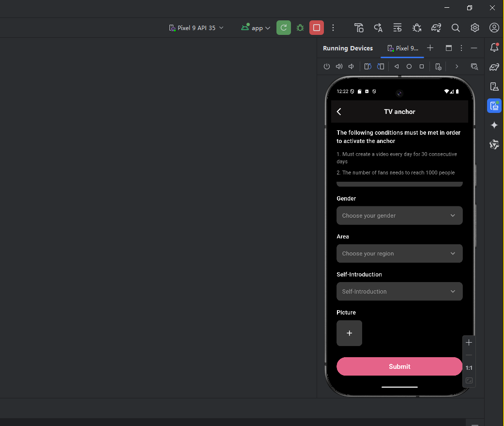504x426 pixels.
Task: Hide the Running Devices panel
Action: click(x=474, y=48)
